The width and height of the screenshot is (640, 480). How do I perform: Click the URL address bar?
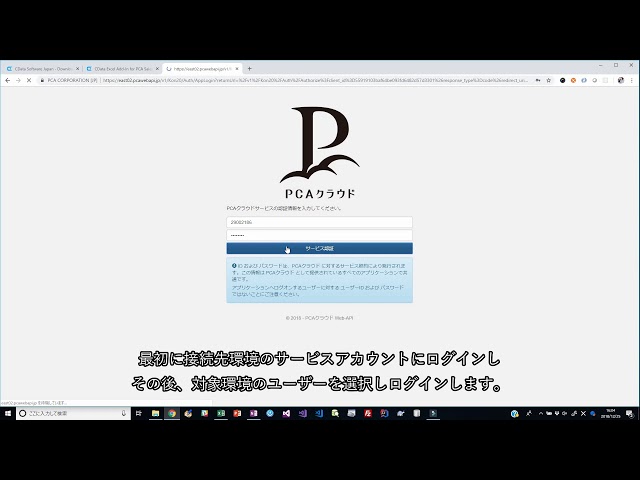(314, 80)
